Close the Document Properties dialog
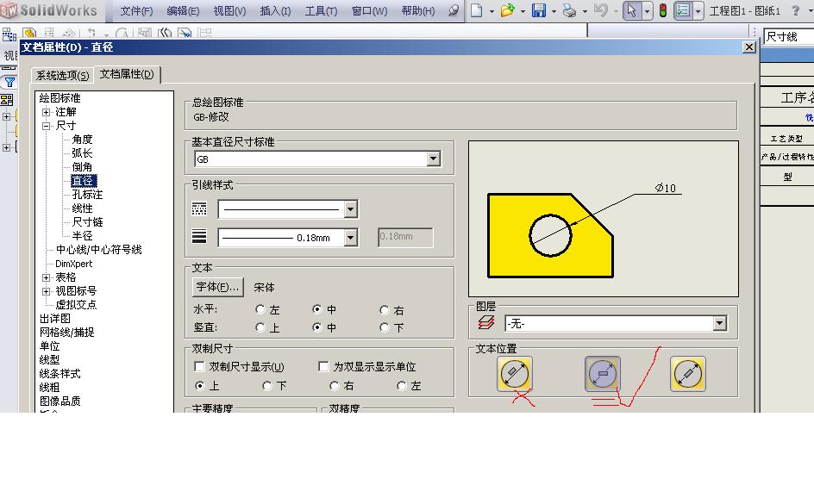814x504 pixels. pyautogui.click(x=748, y=47)
